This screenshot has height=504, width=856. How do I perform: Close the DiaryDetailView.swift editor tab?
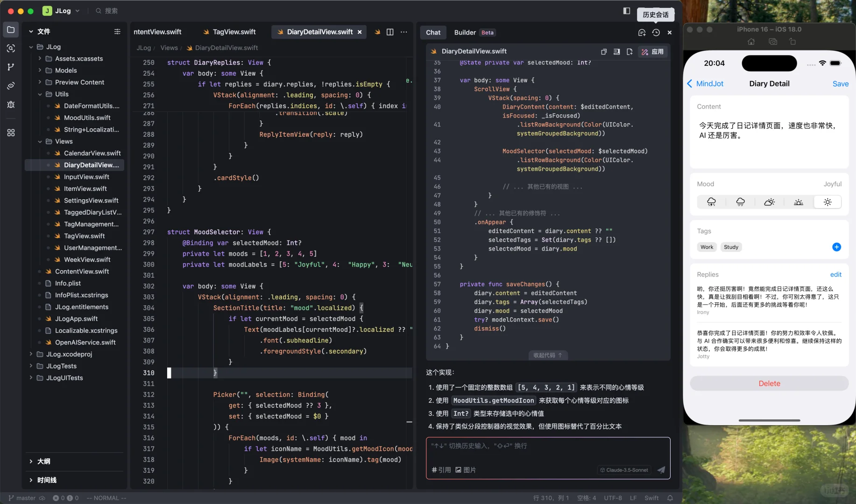coord(360,32)
